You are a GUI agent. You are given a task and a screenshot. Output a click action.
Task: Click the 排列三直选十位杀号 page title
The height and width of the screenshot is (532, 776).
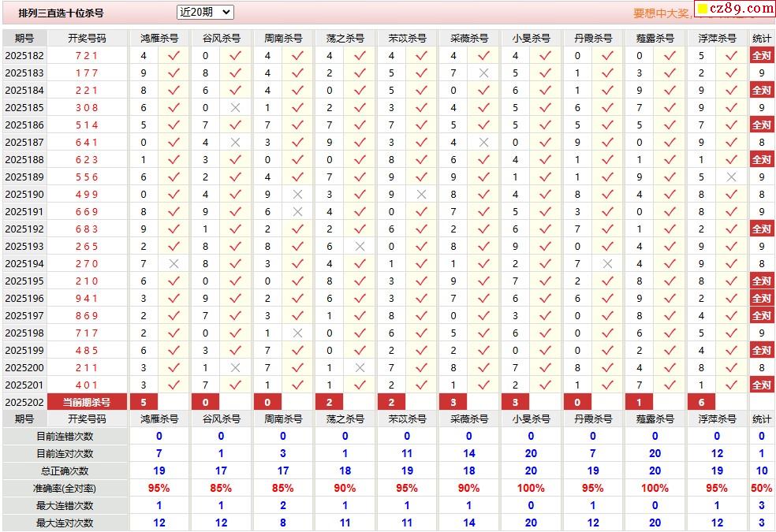tap(61, 13)
